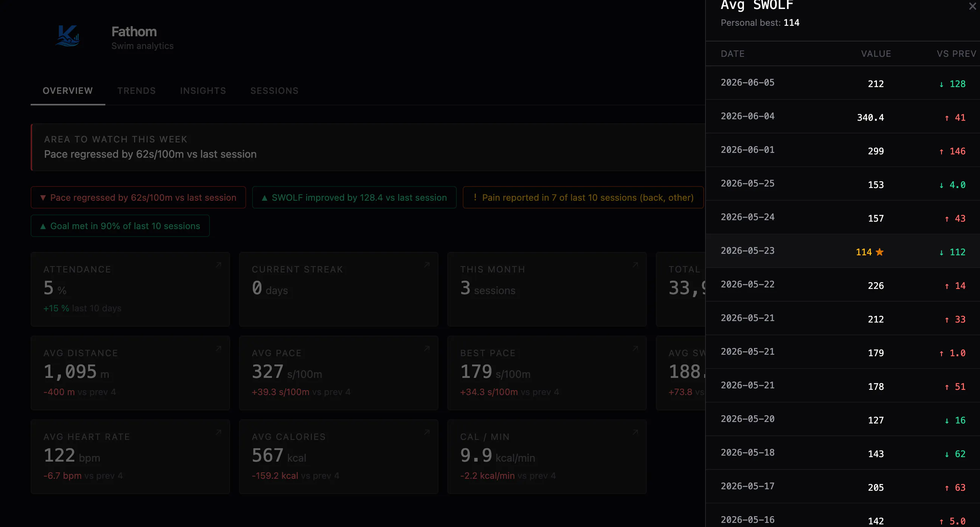Open the expand arrow on This Month card
The width and height of the screenshot is (980, 527).
(635, 265)
